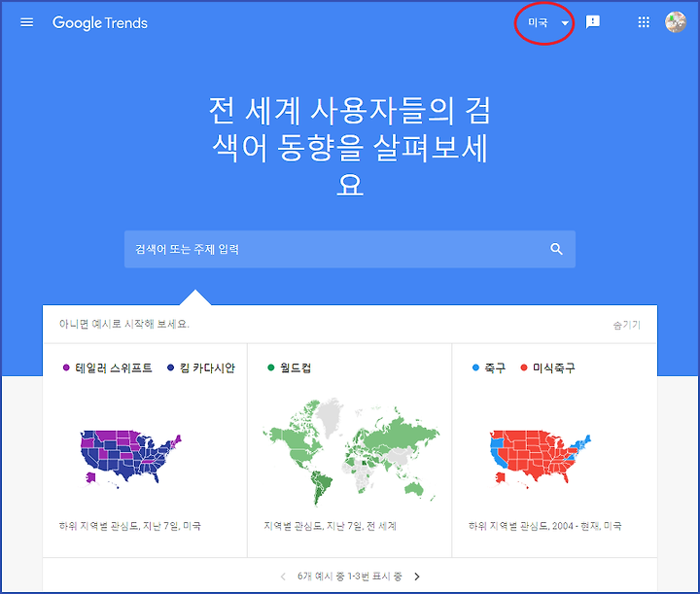Viewport: 700px width, 594px height.
Task: Click text 하위 지역별 관심도, 지난 7일, 미국
Action: click(x=130, y=526)
